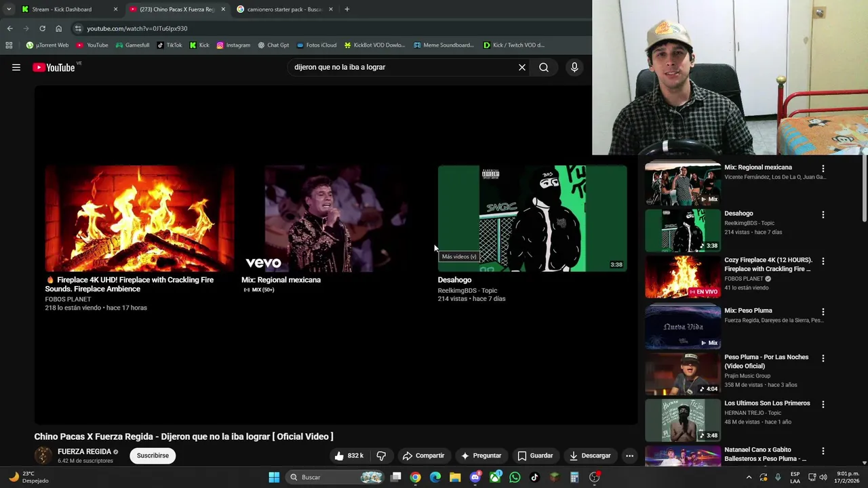Show hidden system tray icons
868x488 pixels.
(749, 477)
